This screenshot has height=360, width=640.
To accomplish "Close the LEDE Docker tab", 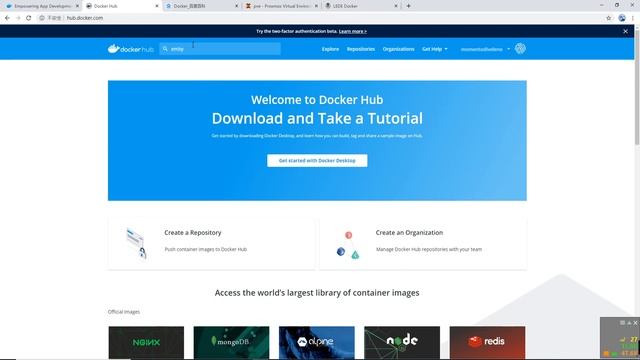I will tap(396, 6).
